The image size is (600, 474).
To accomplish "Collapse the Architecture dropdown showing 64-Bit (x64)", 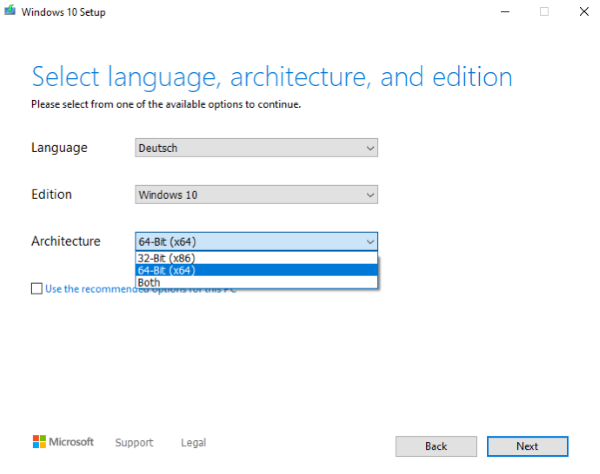I will (x=256, y=241).
